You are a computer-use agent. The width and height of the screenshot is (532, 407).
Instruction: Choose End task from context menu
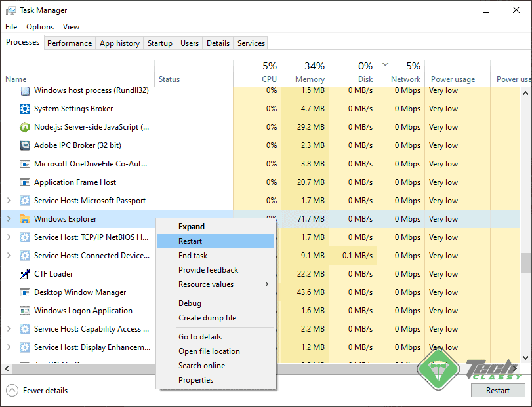(193, 256)
